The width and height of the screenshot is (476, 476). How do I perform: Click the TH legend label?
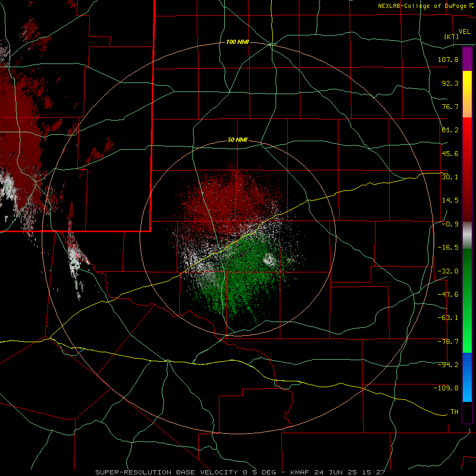click(x=454, y=411)
